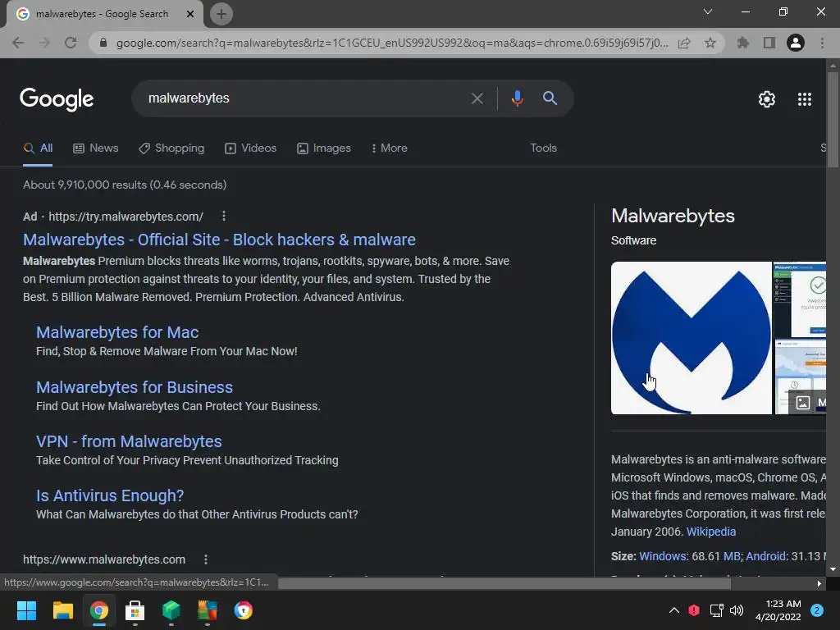Open notification center badge

[x=817, y=610]
